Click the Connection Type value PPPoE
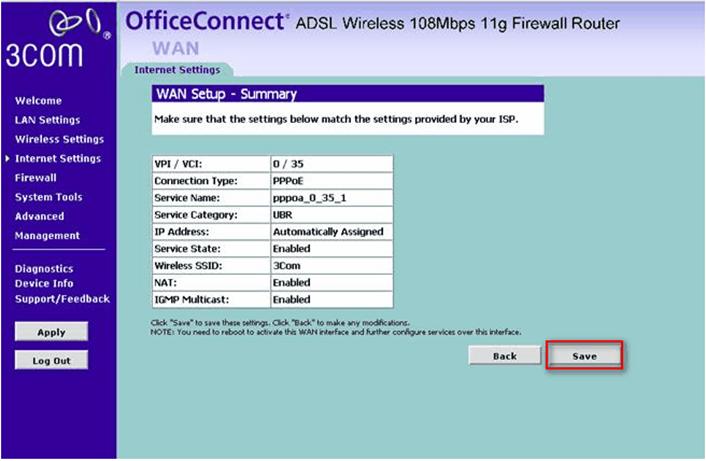The height and width of the screenshot is (461, 706). (288, 181)
